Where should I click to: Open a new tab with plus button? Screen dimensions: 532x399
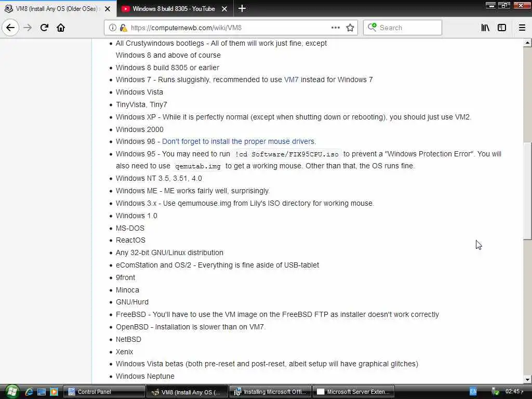pyautogui.click(x=242, y=8)
